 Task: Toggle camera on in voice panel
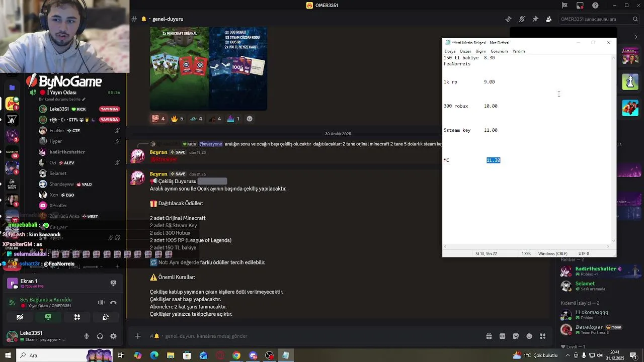coord(20,317)
